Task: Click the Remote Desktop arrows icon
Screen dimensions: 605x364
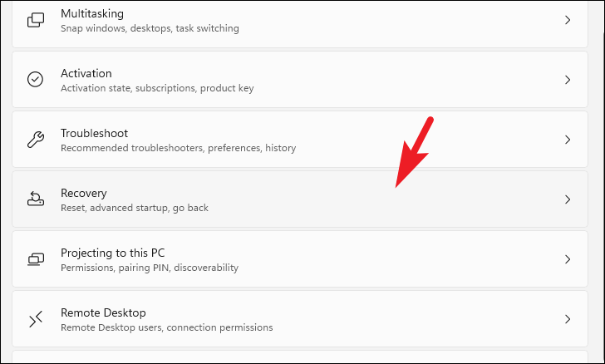Action: (36, 319)
